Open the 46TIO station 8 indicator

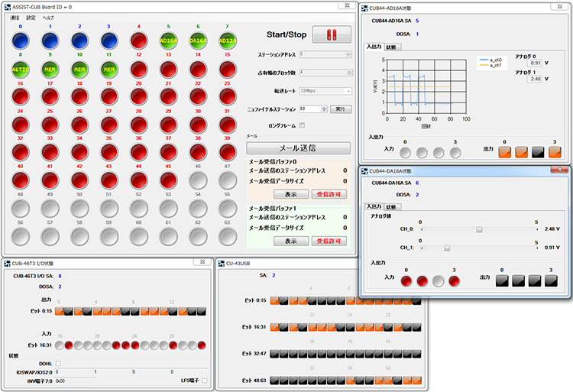pyautogui.click(x=21, y=69)
